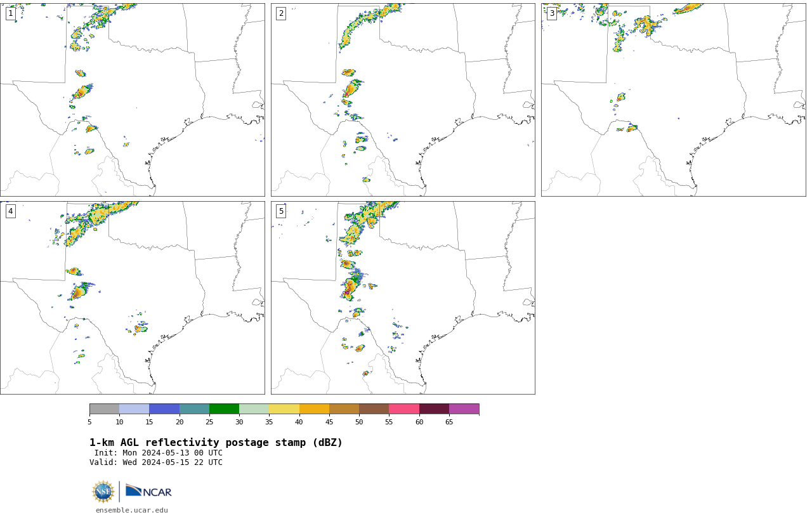Click the colorbar tick label 25
Image resolution: width=812 pixels, height=517 pixels.
pyautogui.click(x=209, y=422)
